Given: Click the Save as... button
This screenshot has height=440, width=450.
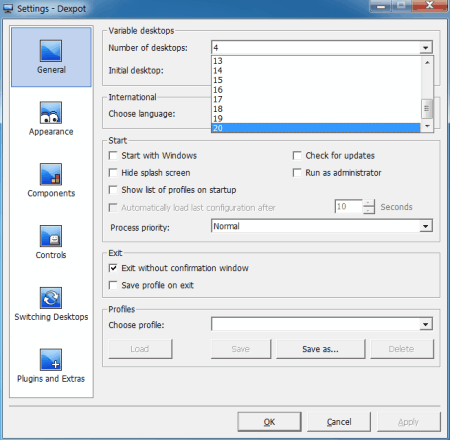Looking at the screenshot, I should click(320, 349).
